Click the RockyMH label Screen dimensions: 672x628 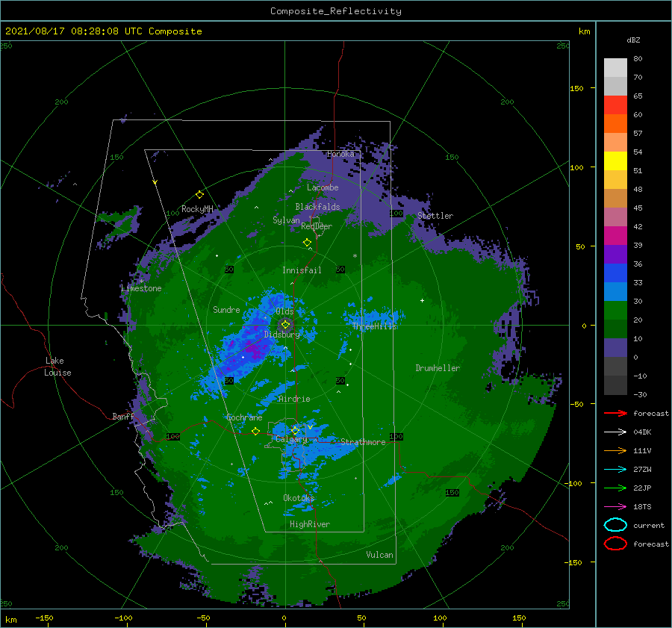point(197,209)
